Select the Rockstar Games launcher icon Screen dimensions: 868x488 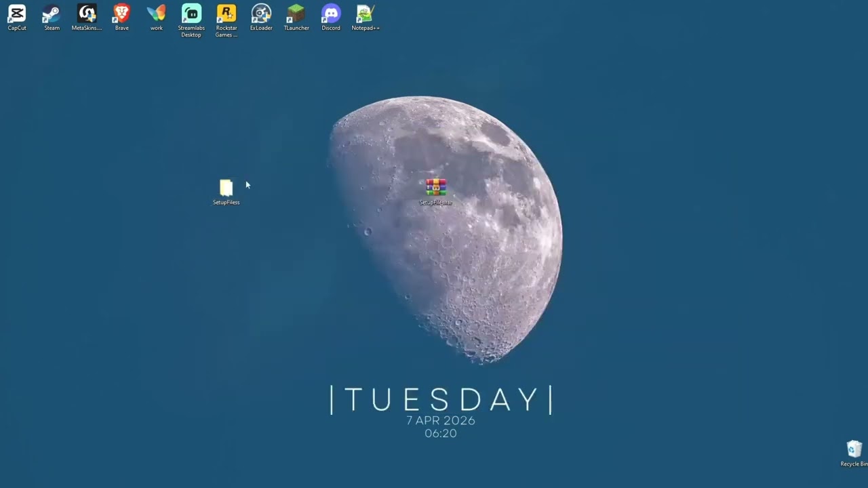tap(226, 14)
